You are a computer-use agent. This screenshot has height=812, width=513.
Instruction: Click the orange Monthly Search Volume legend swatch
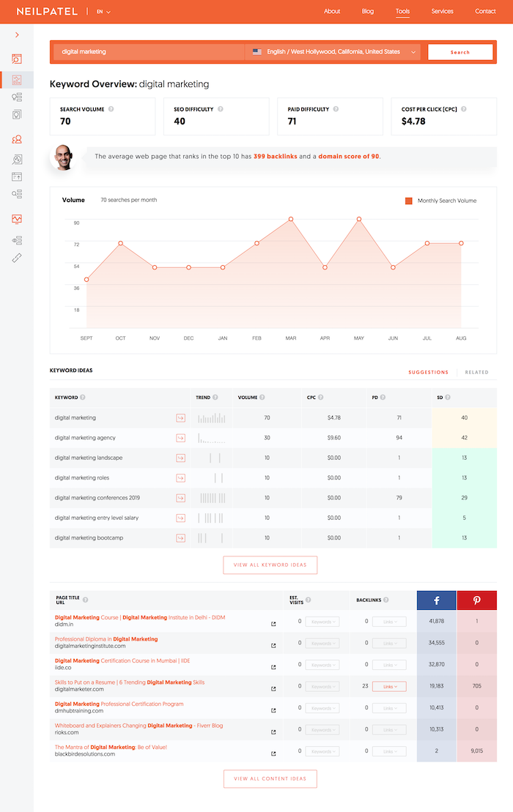[408, 201]
